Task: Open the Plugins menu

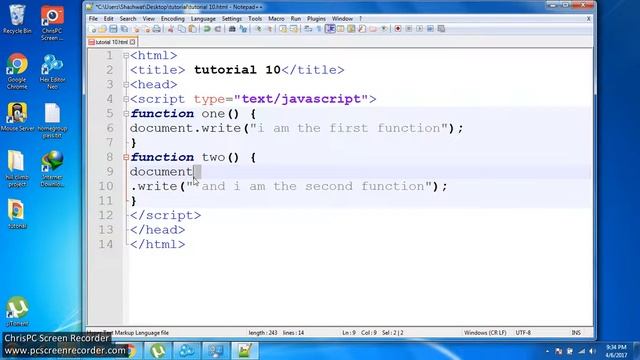Action: coord(316,19)
